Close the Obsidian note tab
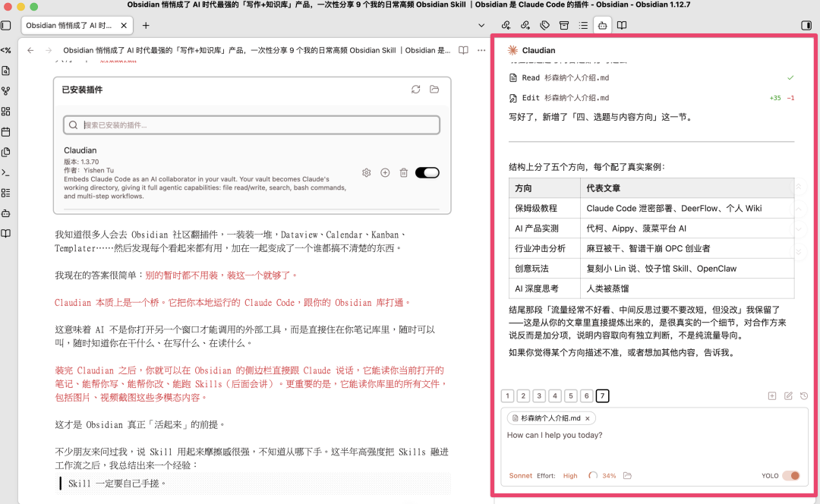Screen dimensions: 820x504 click(124, 25)
